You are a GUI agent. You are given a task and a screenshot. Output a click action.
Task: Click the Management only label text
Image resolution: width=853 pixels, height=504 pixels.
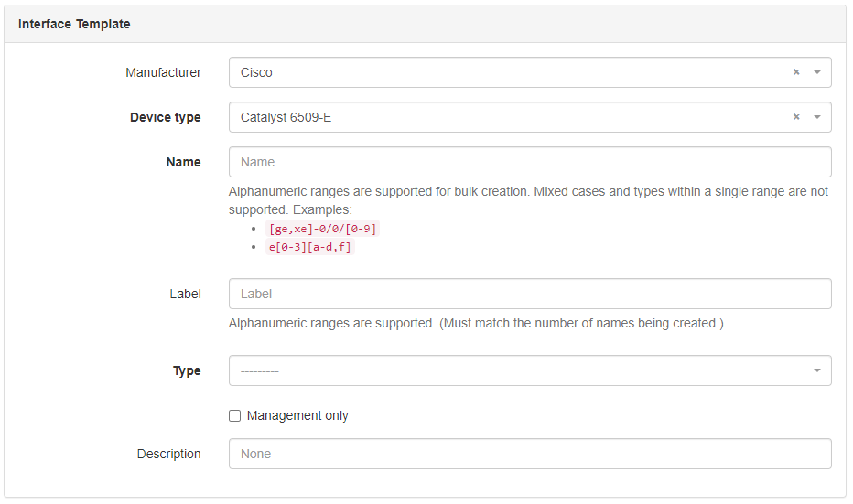click(297, 415)
